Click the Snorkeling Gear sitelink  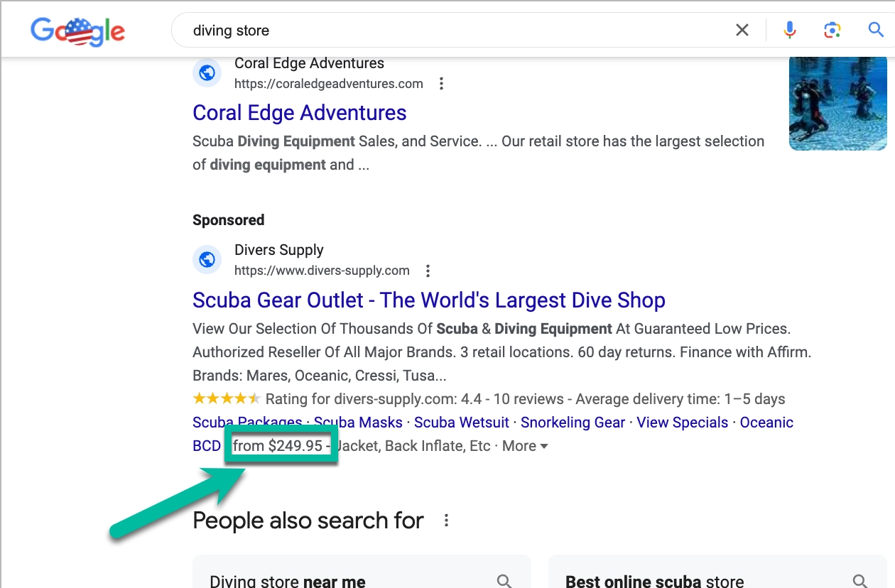573,422
